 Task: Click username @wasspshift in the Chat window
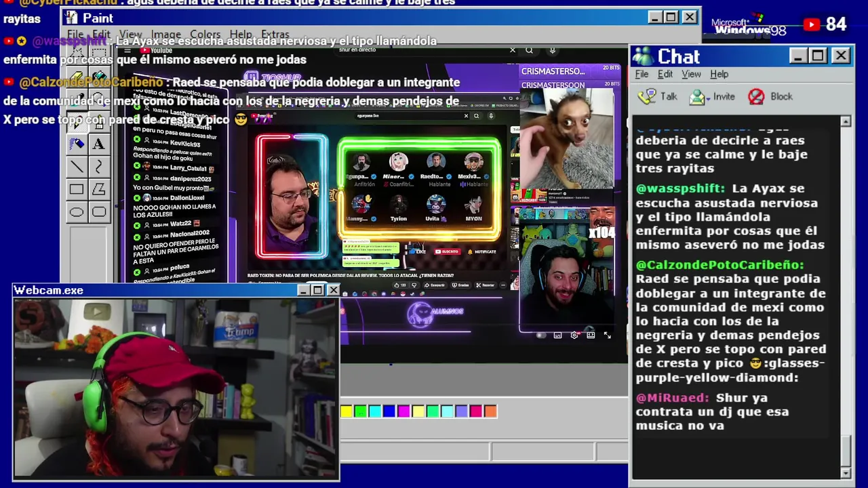click(680, 188)
